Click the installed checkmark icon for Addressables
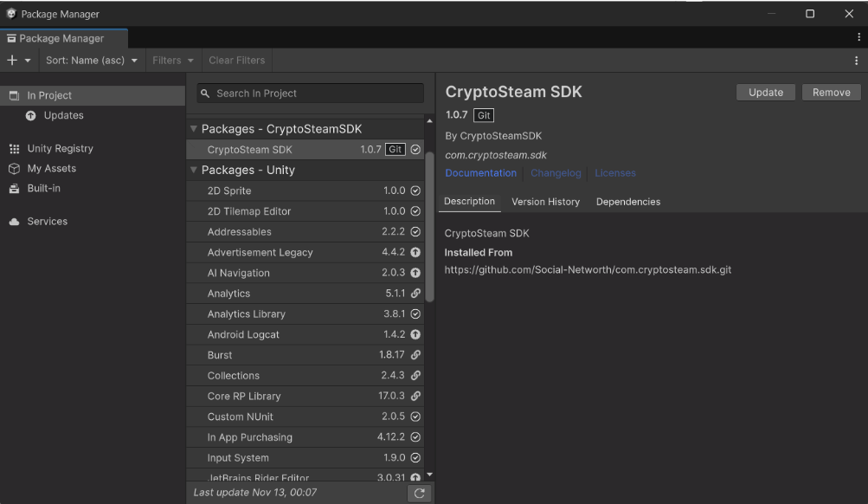 click(x=415, y=231)
